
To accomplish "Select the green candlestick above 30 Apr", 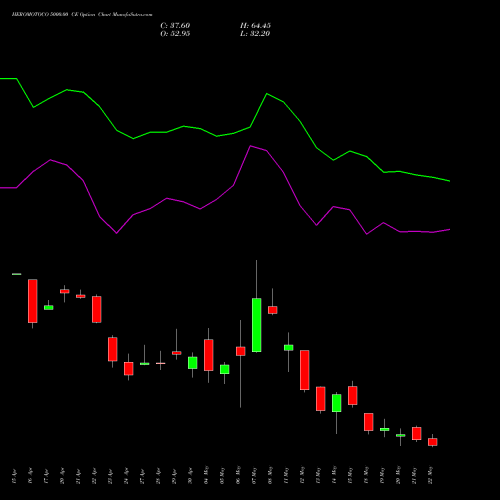I will 193,363.
